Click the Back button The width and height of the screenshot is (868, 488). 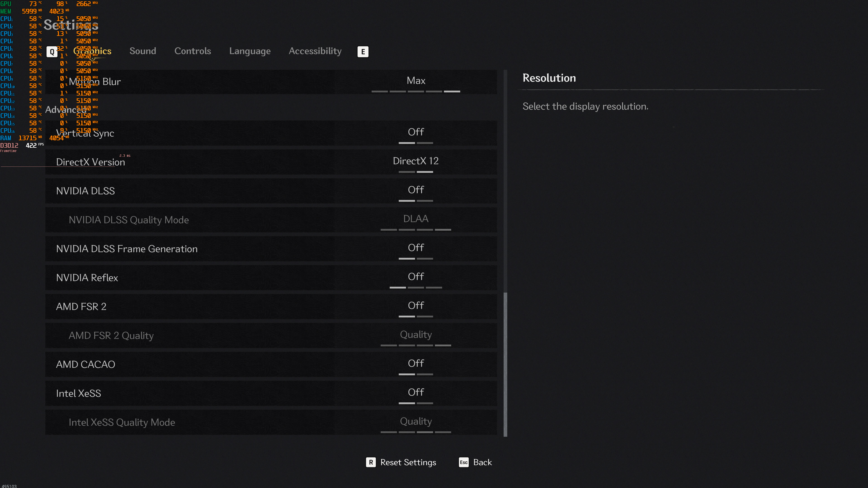tap(482, 462)
